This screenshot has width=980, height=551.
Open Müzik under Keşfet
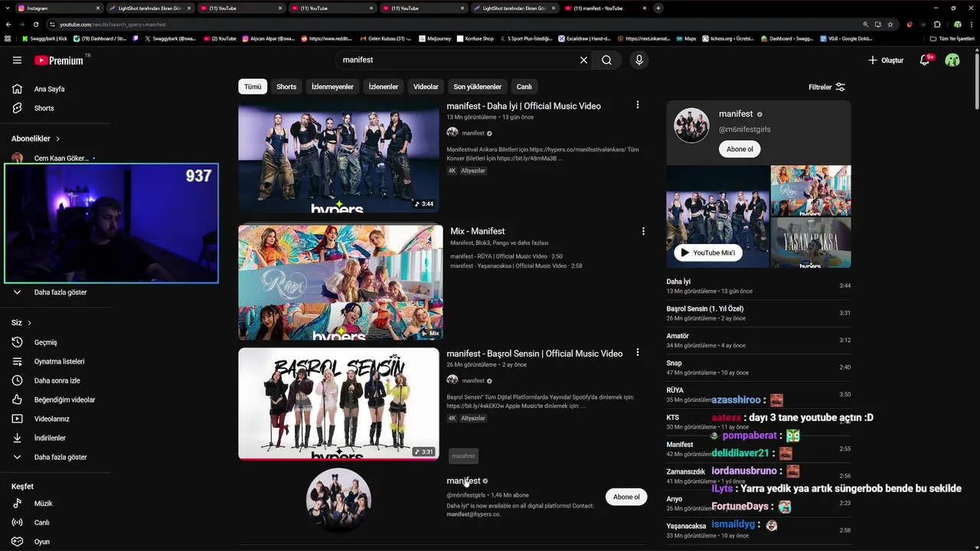coord(43,504)
